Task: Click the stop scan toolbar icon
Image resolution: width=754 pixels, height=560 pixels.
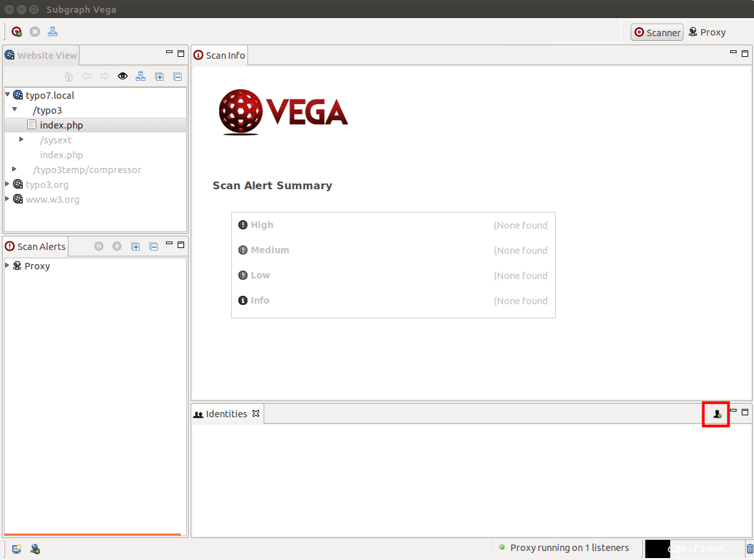Action: [x=35, y=32]
